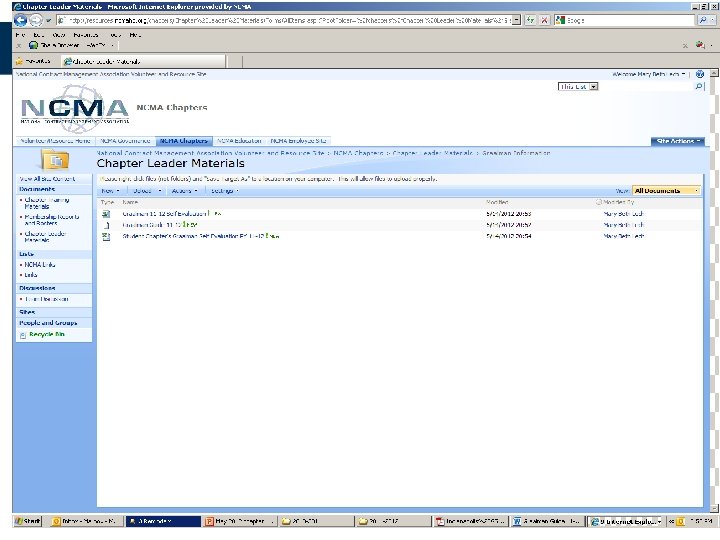Click the NCMA logo
This screenshot has width=720, height=540.
tap(75, 108)
